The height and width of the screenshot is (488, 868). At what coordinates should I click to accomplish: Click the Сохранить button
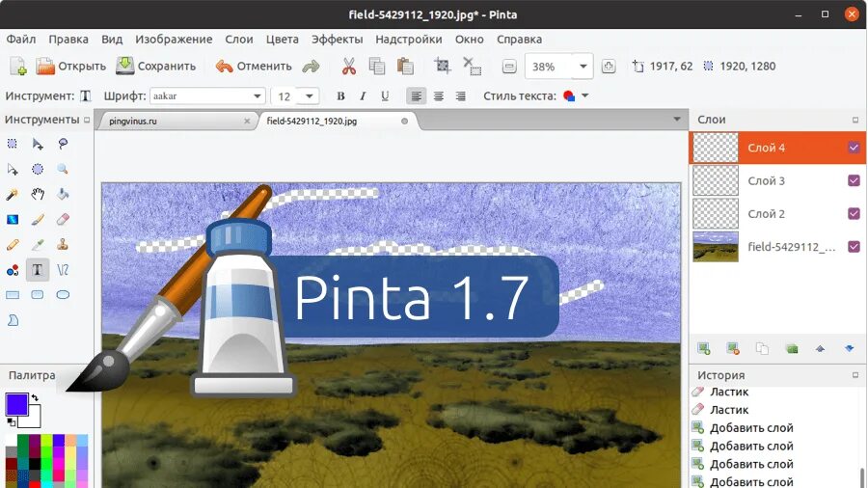[x=155, y=67]
